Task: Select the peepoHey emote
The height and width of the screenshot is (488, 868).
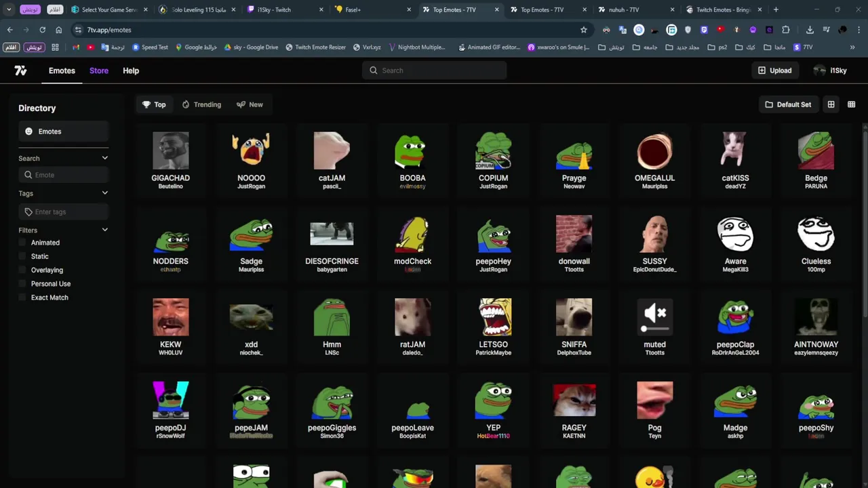Action: (493, 243)
